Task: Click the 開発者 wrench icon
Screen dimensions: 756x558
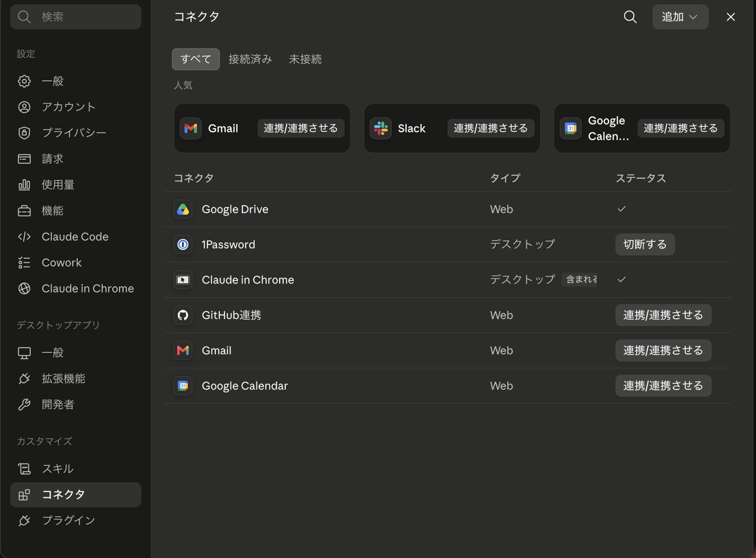Action: [x=24, y=405]
